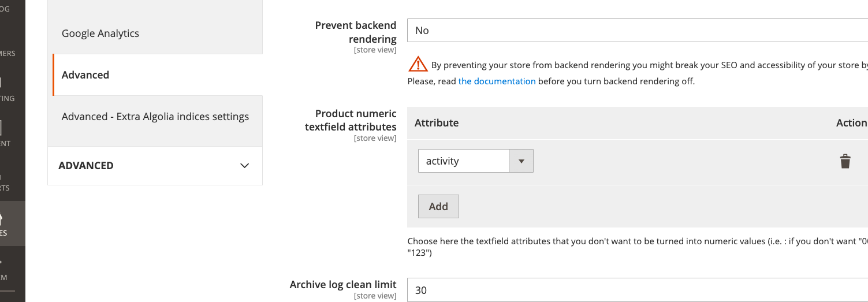Open the activity attribute select box
The width and height of the screenshot is (868, 302).
475,161
